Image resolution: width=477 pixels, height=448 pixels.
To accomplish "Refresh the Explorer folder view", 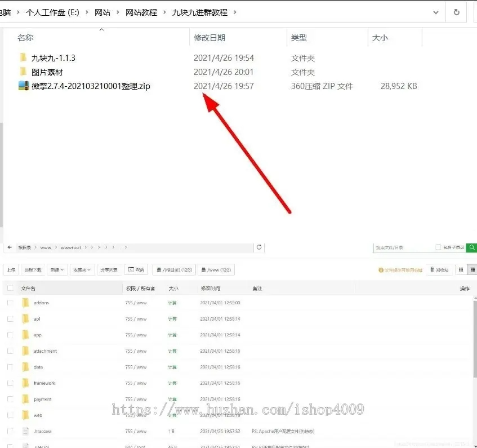I will pyautogui.click(x=456, y=12).
